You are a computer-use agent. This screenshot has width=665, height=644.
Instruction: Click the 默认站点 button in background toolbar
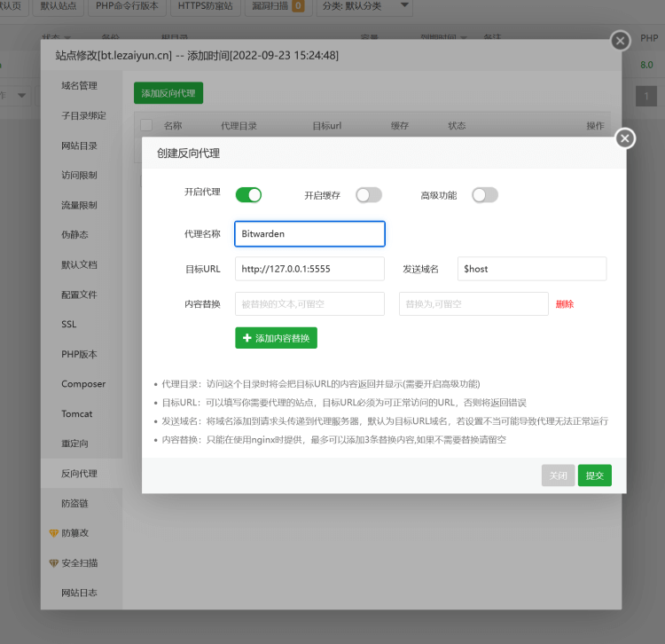coord(59,6)
